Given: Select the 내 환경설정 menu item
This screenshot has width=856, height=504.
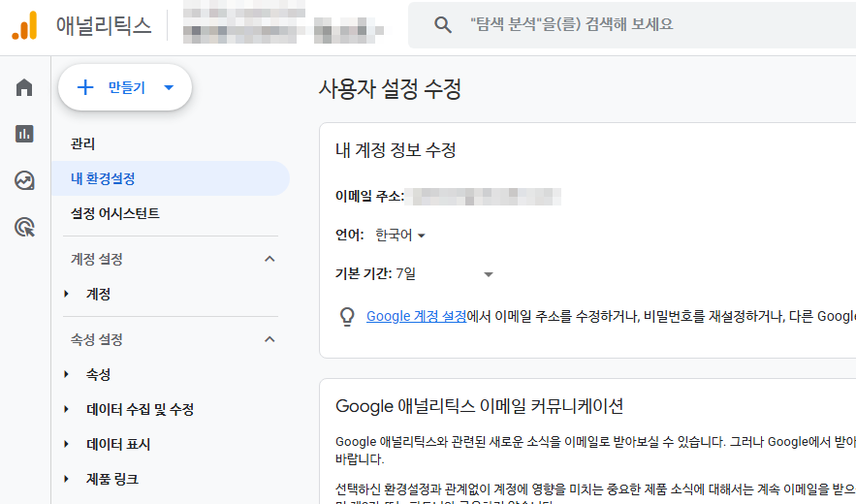Looking at the screenshot, I should [x=171, y=178].
